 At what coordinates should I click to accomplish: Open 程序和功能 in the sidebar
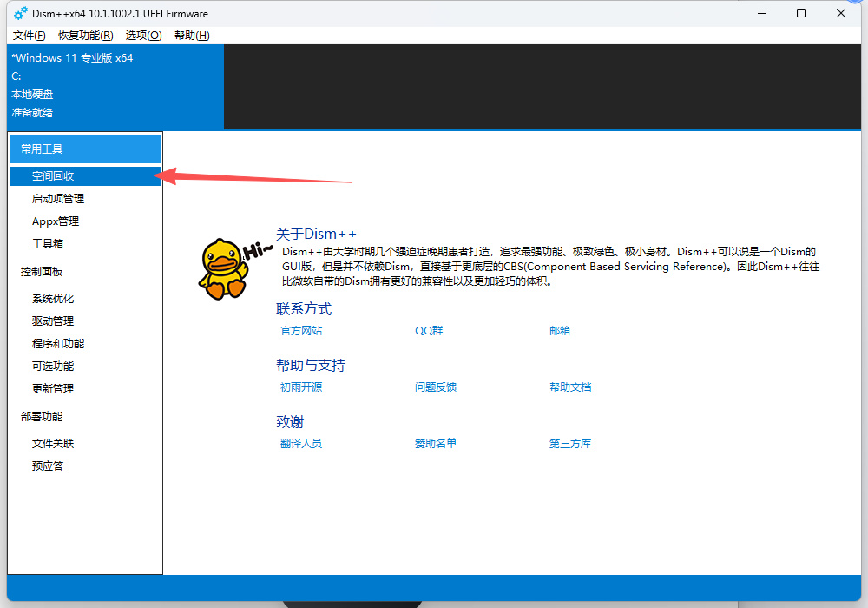57,344
